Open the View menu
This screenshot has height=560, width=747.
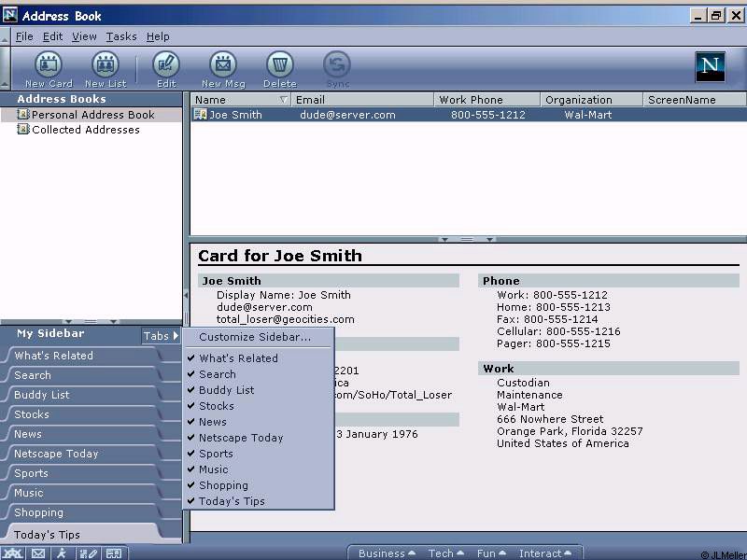click(x=84, y=36)
